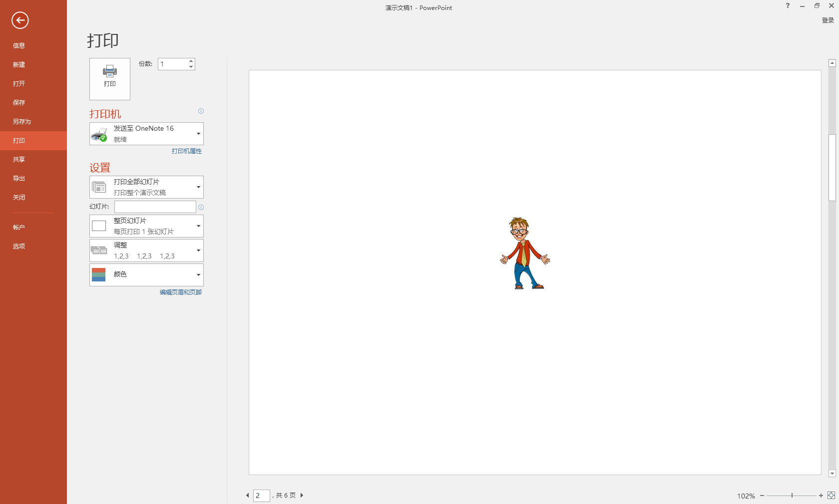Image resolution: width=839 pixels, height=504 pixels.
Task: Click the zoom slider handle
Action: 792,496
